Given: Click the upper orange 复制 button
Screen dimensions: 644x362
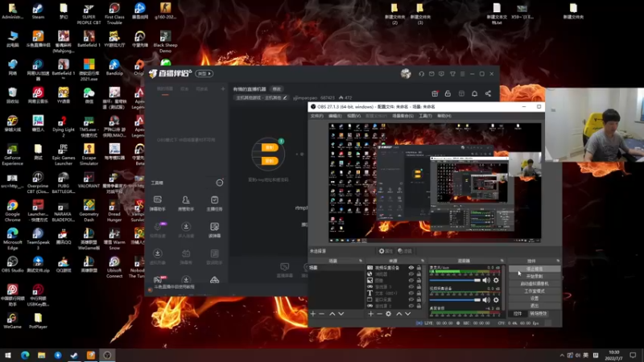Looking at the screenshot, I should pyautogui.click(x=270, y=147).
